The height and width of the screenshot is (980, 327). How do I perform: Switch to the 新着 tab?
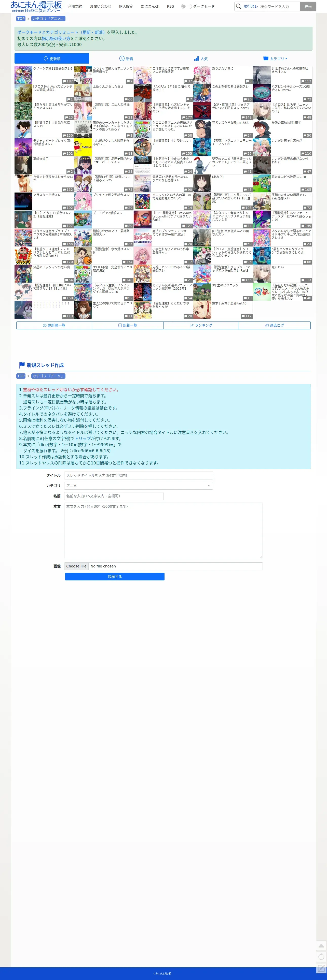tap(126, 58)
